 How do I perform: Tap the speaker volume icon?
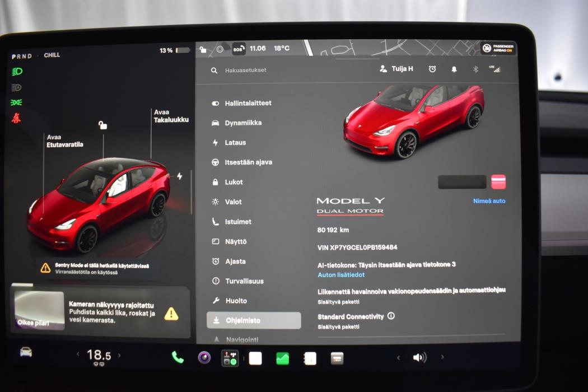(419, 357)
